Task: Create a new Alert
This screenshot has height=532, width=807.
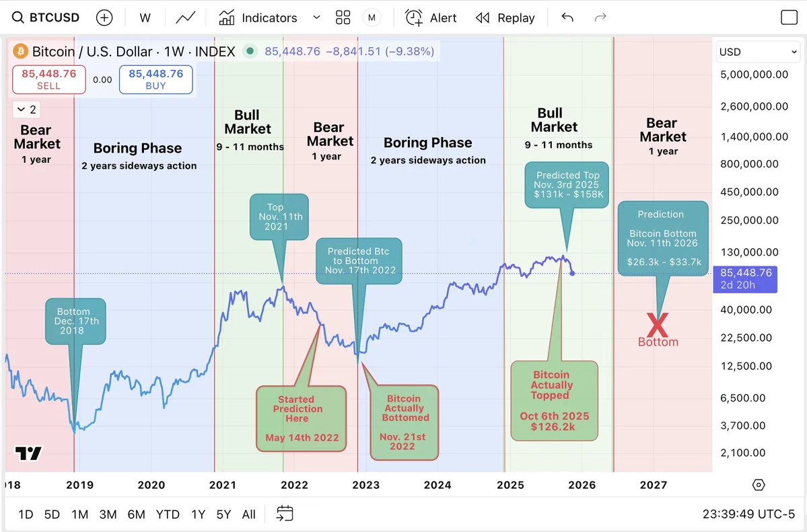Action: pos(431,18)
